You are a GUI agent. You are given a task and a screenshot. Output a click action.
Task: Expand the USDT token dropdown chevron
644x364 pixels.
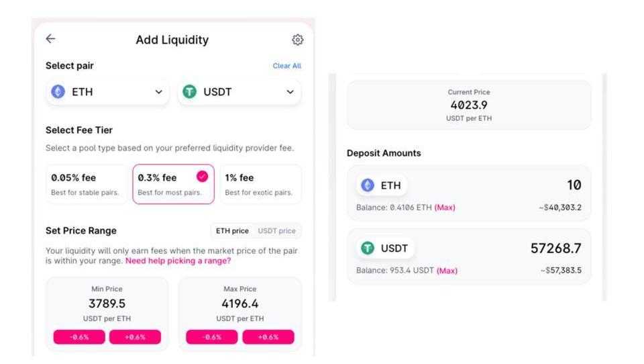290,92
